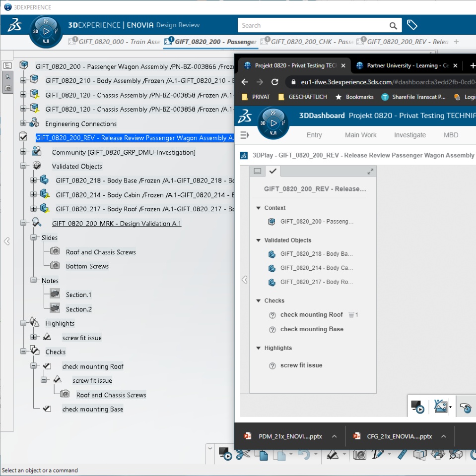Open GIFT_0820_200_MRK Design Validation link
The image size is (476, 476).
[117, 224]
